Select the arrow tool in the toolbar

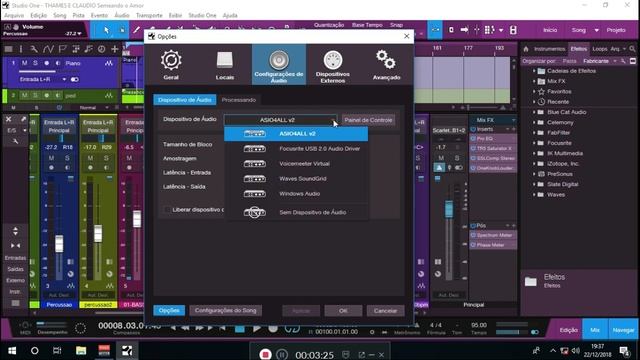click(106, 30)
